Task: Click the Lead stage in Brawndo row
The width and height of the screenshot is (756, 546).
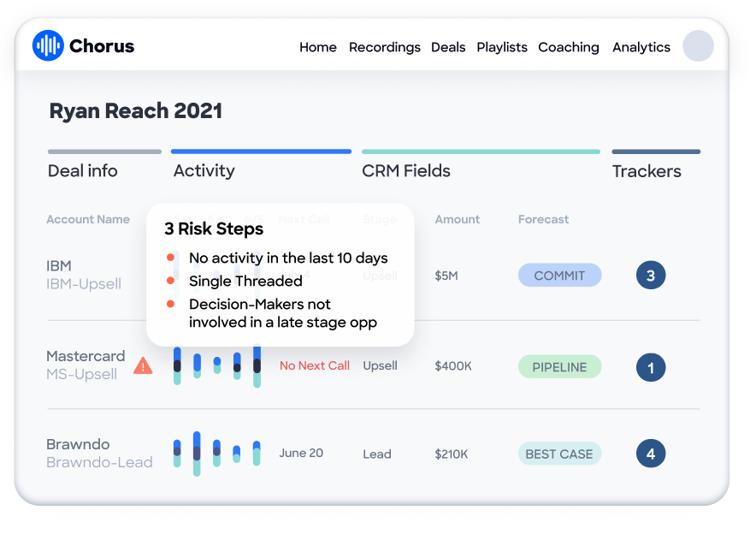Action: pyautogui.click(x=377, y=454)
